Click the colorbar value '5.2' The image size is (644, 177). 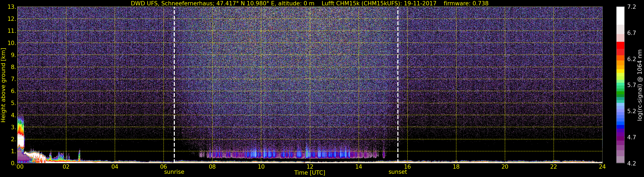tap(632, 111)
